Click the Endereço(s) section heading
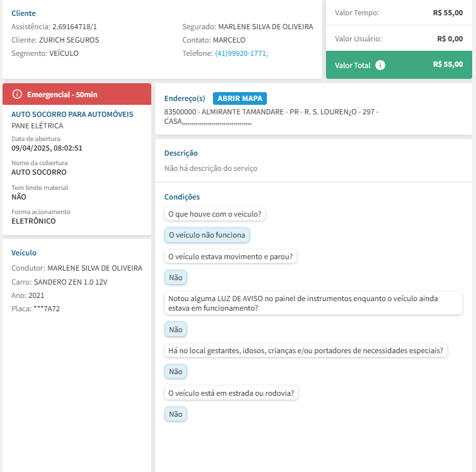 (x=184, y=98)
